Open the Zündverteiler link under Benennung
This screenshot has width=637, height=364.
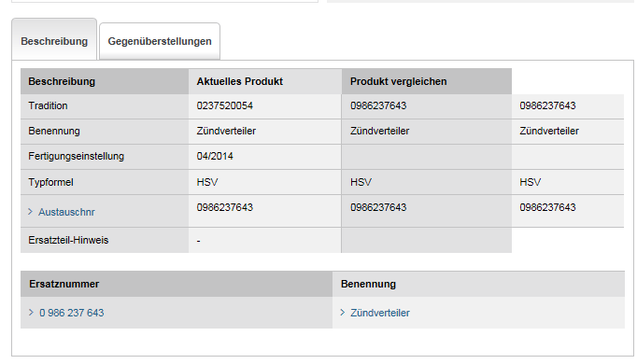[380, 313]
